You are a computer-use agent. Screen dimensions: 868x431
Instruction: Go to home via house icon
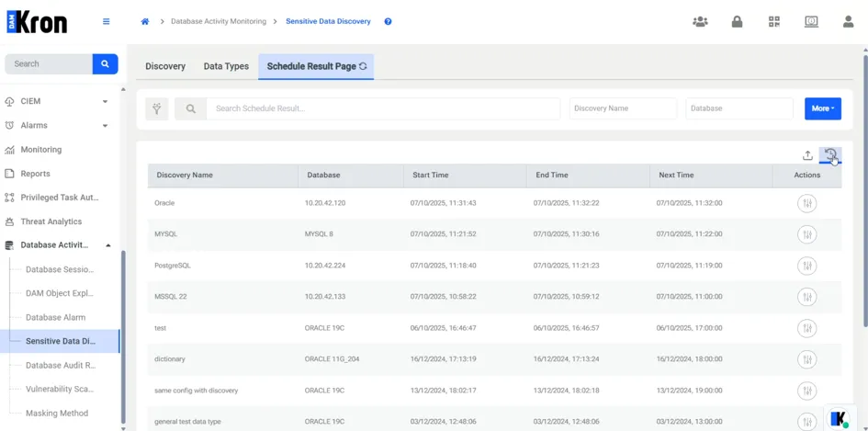tap(145, 22)
